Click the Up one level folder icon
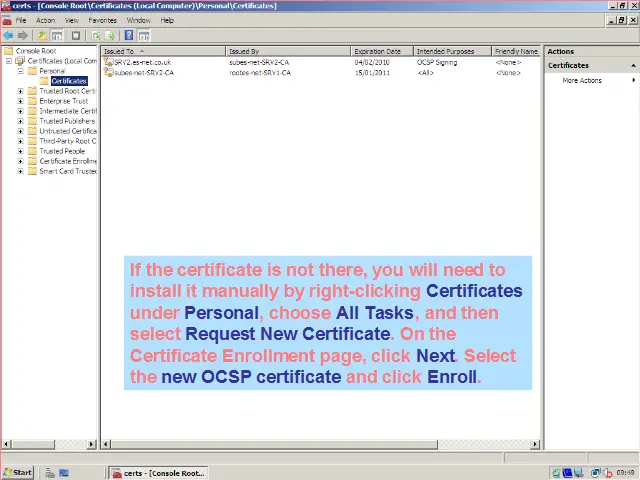 (x=42, y=35)
